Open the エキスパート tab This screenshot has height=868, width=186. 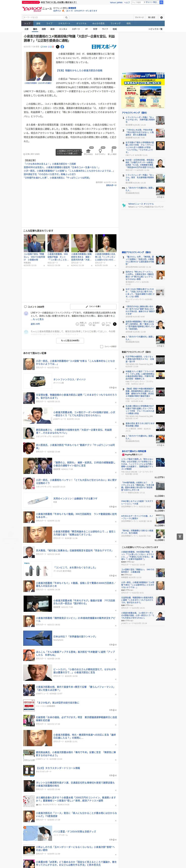coord(64,24)
